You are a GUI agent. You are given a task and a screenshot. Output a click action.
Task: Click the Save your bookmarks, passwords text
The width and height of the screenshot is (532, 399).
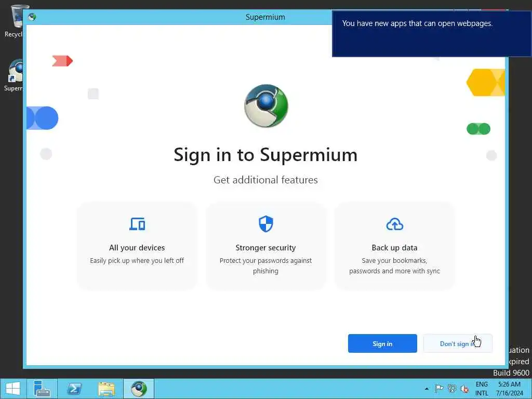(x=395, y=265)
